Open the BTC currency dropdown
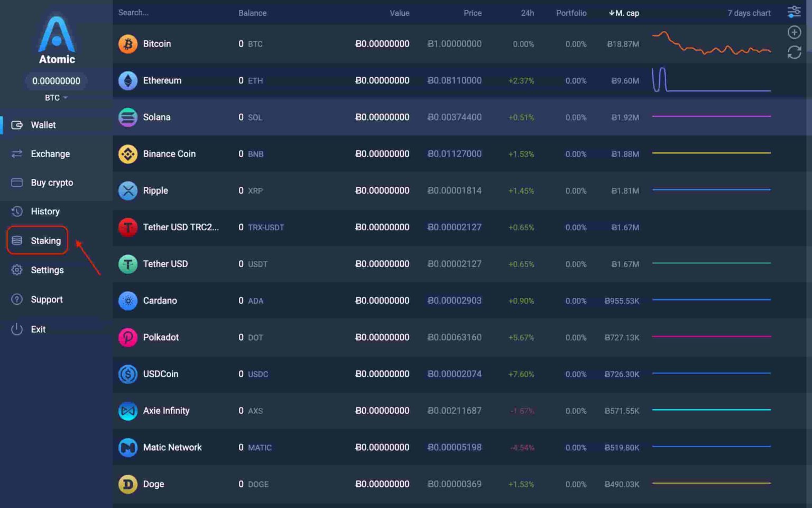 click(56, 97)
